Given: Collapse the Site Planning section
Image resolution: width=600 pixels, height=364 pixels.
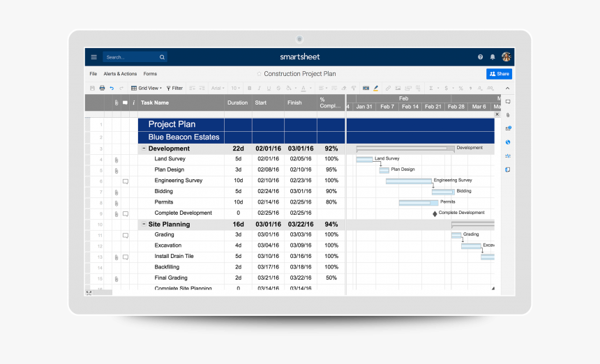Looking at the screenshot, I should pos(144,225).
